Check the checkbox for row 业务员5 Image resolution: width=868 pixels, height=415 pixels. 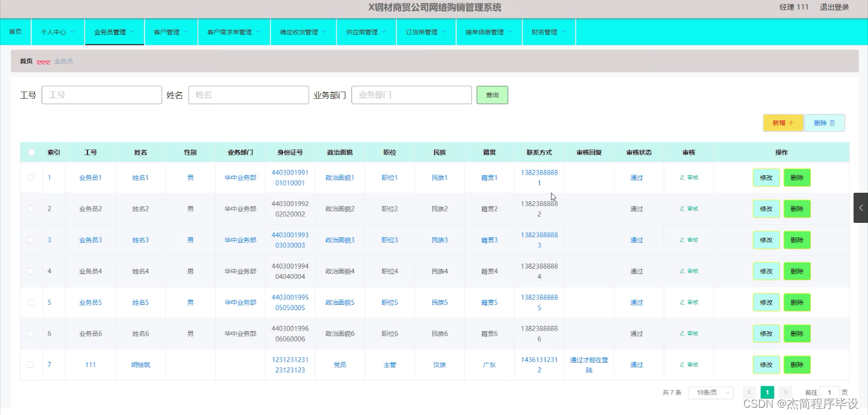(x=31, y=302)
